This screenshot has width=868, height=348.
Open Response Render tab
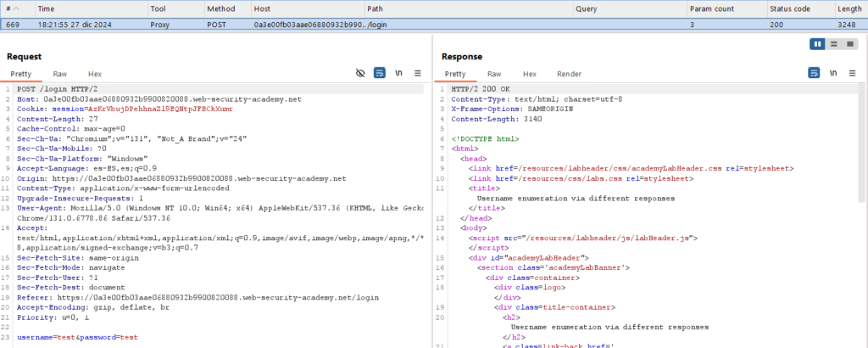pos(569,74)
